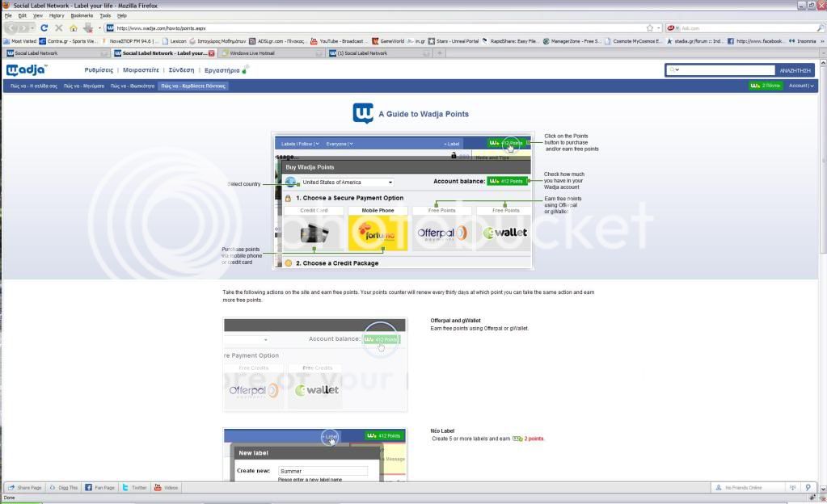827x504 pixels.
Task: Click the Fan Page Facebook button
Action: point(99,488)
